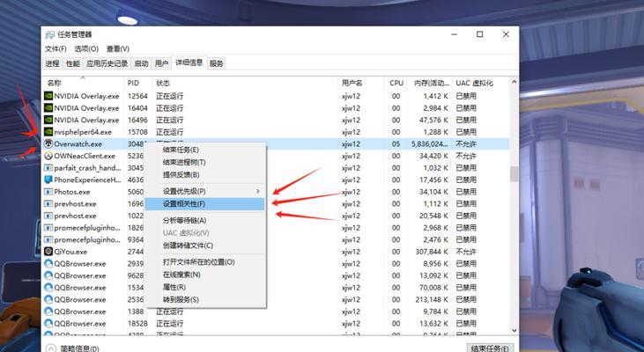Viewport: 644px width, 352px height.
Task: Select the PhoneExperienceH... process icon
Action: point(48,180)
